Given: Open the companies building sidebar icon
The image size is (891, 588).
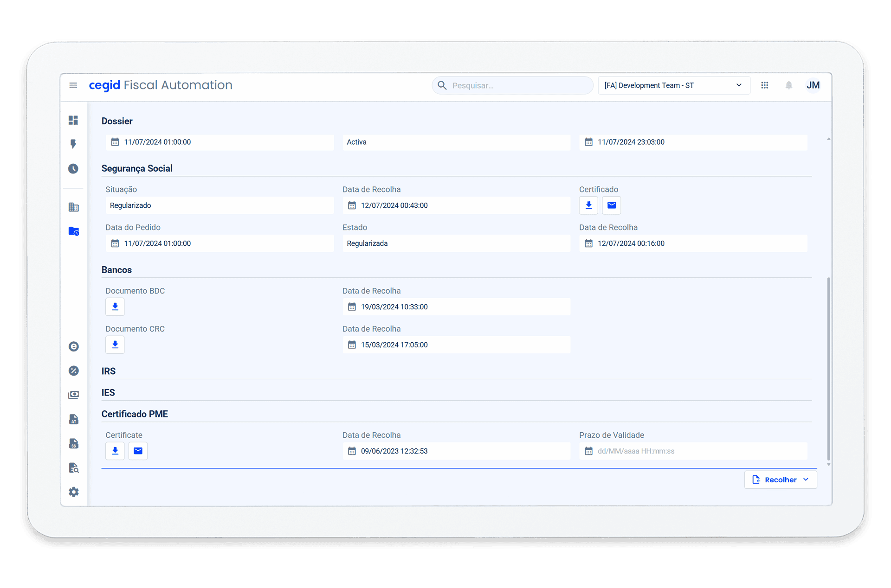Looking at the screenshot, I should [x=73, y=207].
